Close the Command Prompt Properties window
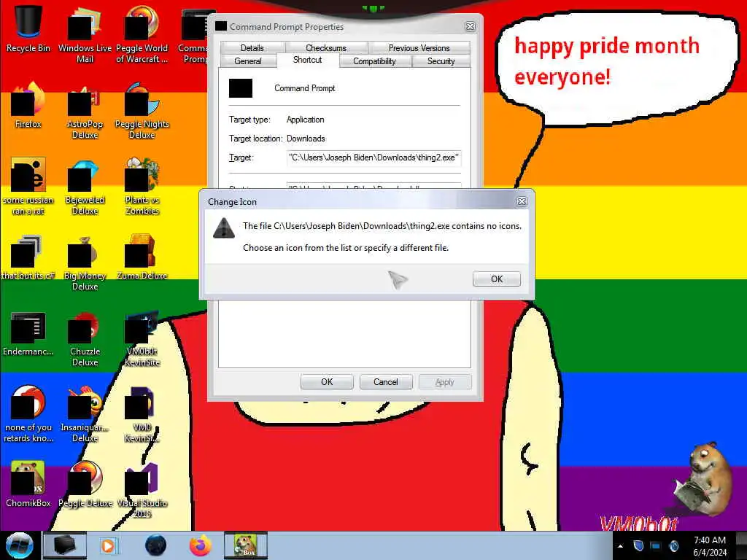The width and height of the screenshot is (747, 560). point(471,27)
